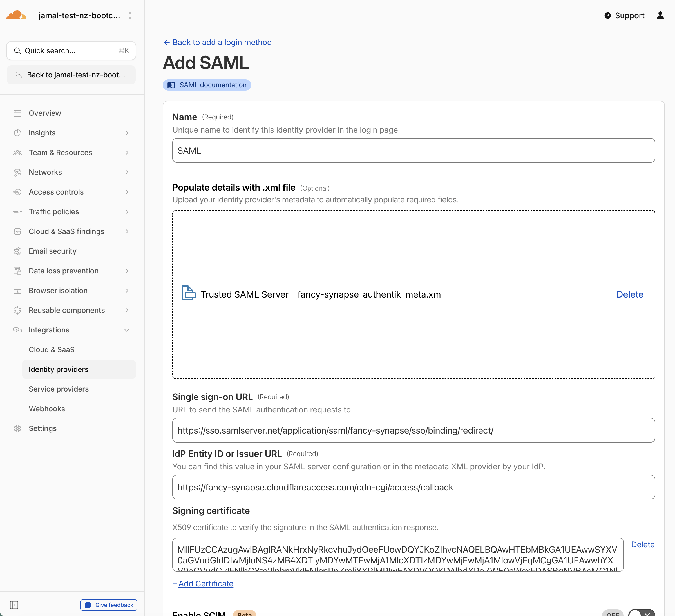The height and width of the screenshot is (616, 675).
Task: Click the Reusable components icon
Action: [17, 310]
